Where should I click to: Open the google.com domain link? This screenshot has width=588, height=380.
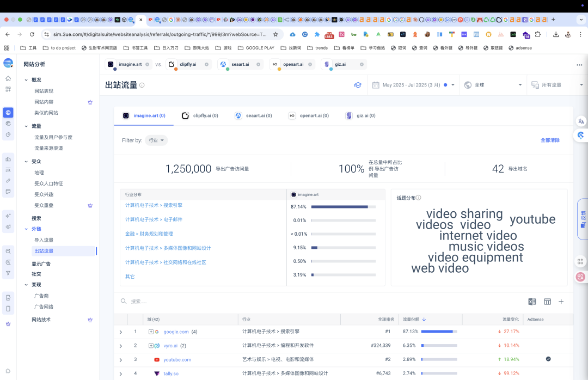176,332
